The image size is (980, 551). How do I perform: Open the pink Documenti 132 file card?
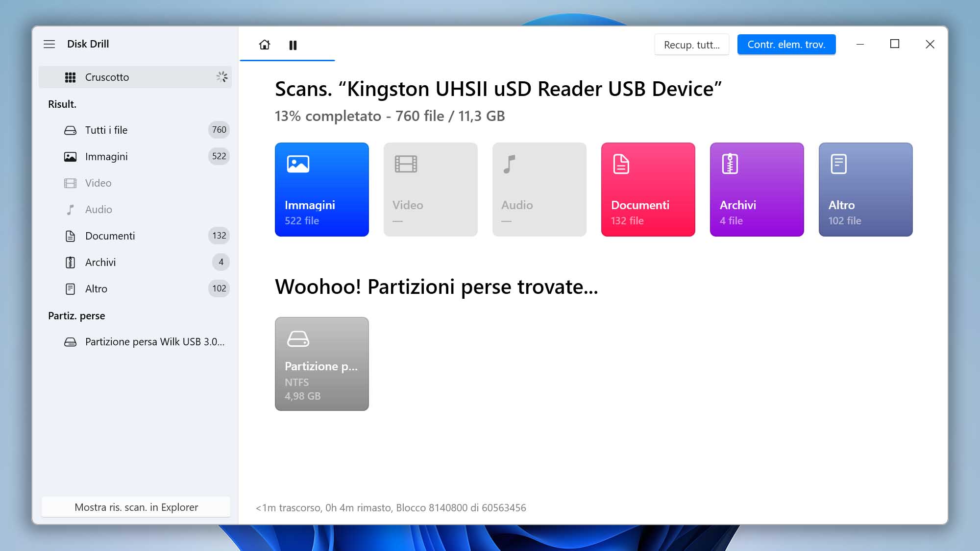coord(648,190)
